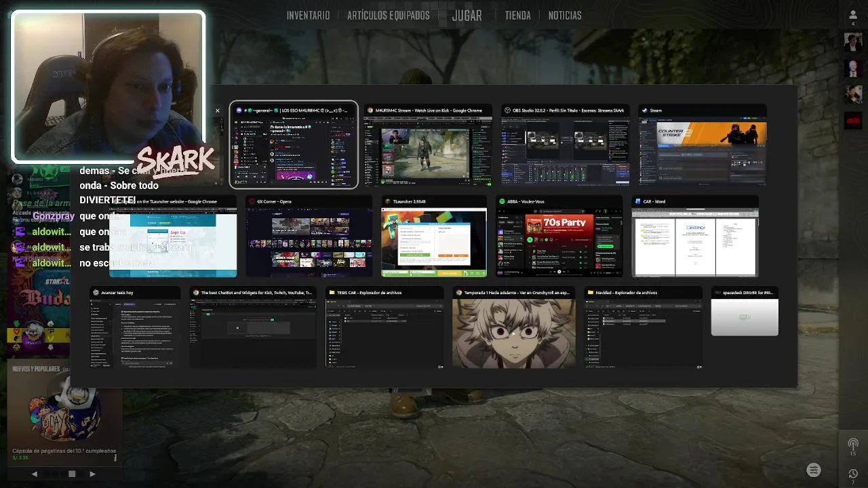Open the NOTICIAS tab
Image resolution: width=868 pixels, height=488 pixels.
pyautogui.click(x=565, y=15)
